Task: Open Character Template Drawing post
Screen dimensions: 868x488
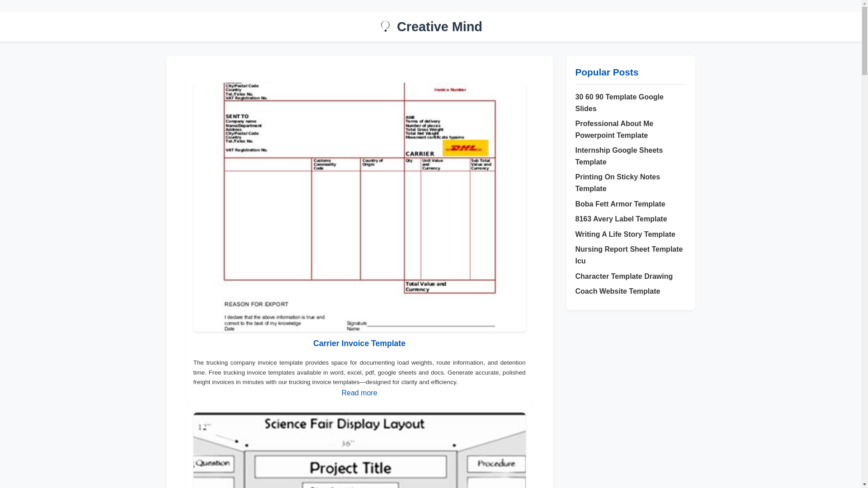Action: [x=623, y=277]
